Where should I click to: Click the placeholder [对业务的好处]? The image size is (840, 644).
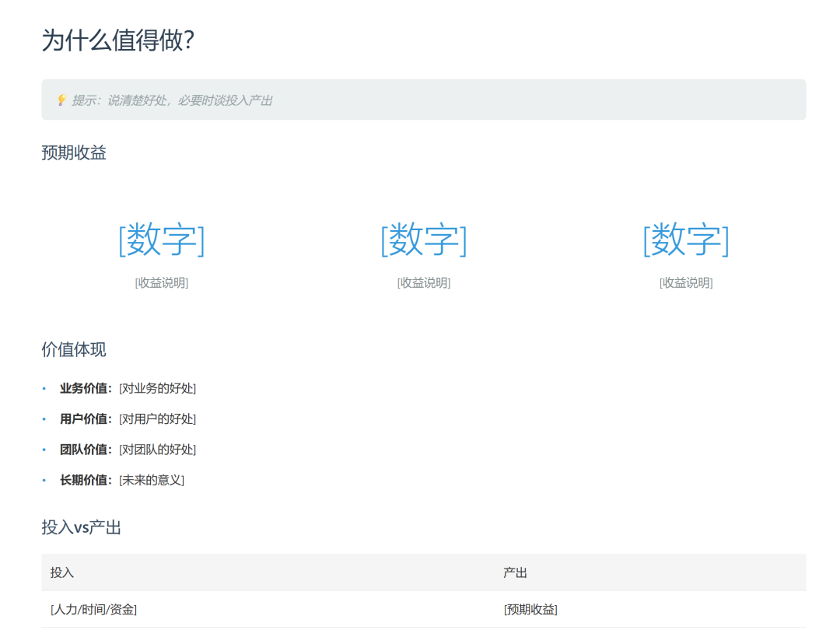click(157, 388)
